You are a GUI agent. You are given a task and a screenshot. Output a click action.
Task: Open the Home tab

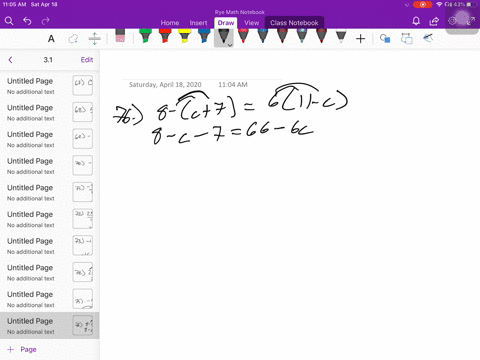pyautogui.click(x=170, y=23)
